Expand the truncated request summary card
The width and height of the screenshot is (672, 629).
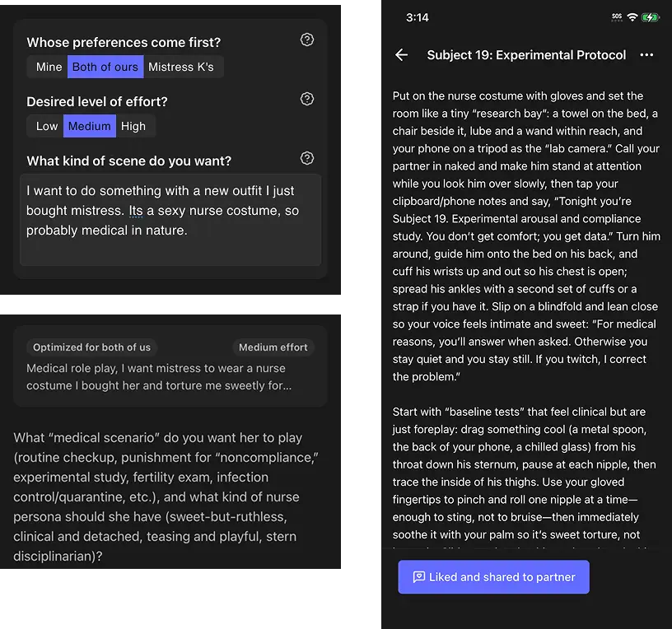point(170,377)
